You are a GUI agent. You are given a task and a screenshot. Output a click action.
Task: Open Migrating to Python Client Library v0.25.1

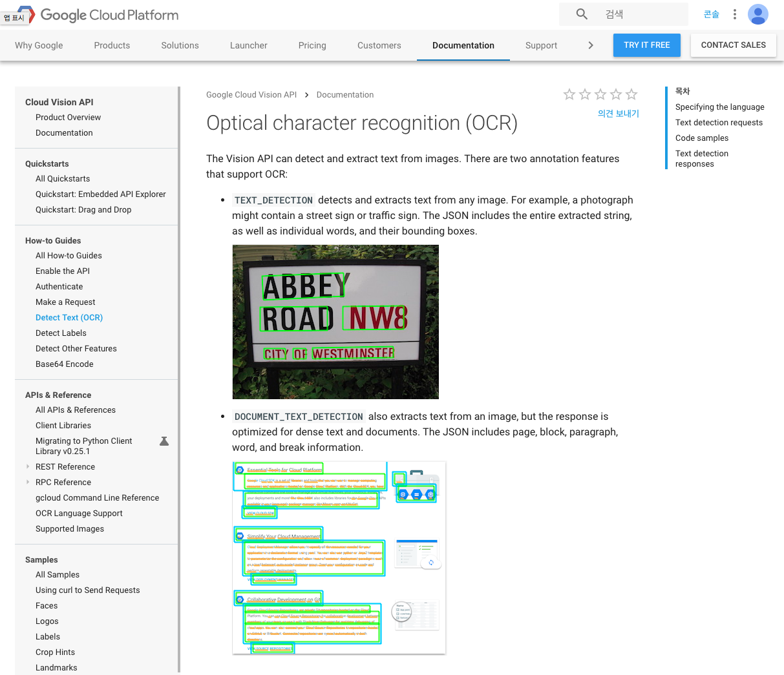[84, 446]
